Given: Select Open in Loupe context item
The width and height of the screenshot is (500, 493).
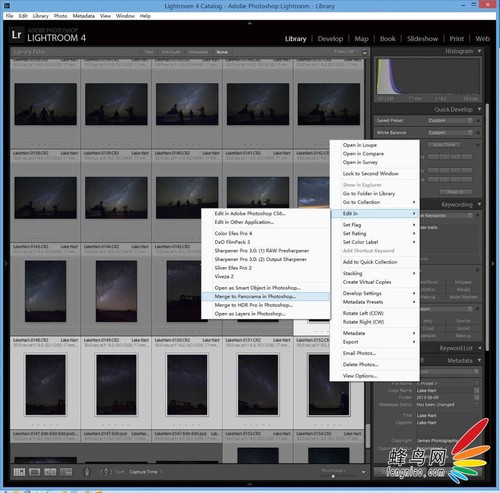Looking at the screenshot, I should [x=374, y=145].
